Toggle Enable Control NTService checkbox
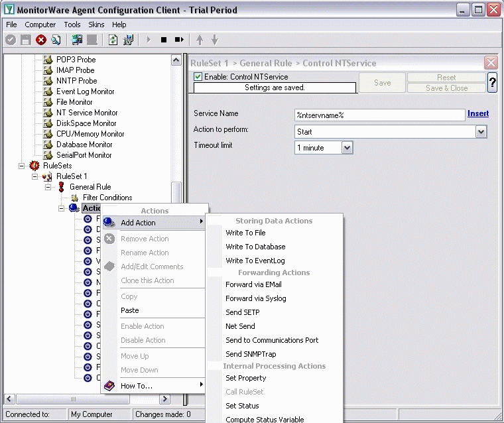The image size is (504, 423). [198, 77]
